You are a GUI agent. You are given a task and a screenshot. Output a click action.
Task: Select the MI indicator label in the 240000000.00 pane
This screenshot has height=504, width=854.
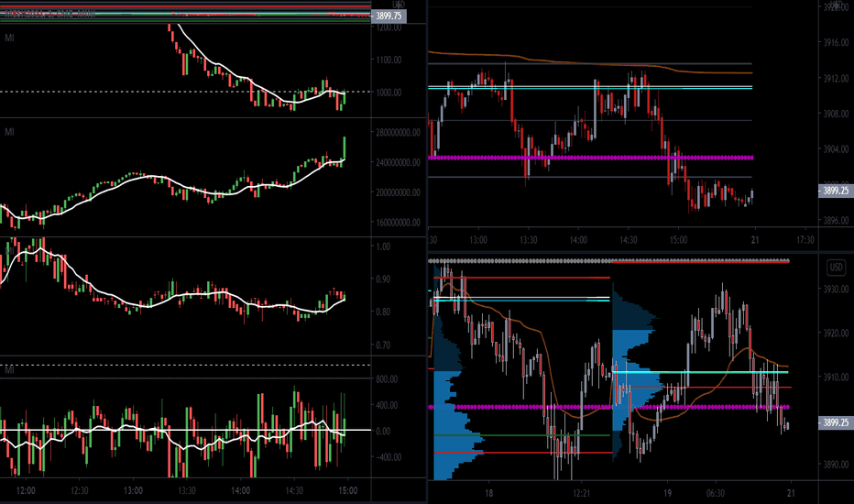click(9, 132)
